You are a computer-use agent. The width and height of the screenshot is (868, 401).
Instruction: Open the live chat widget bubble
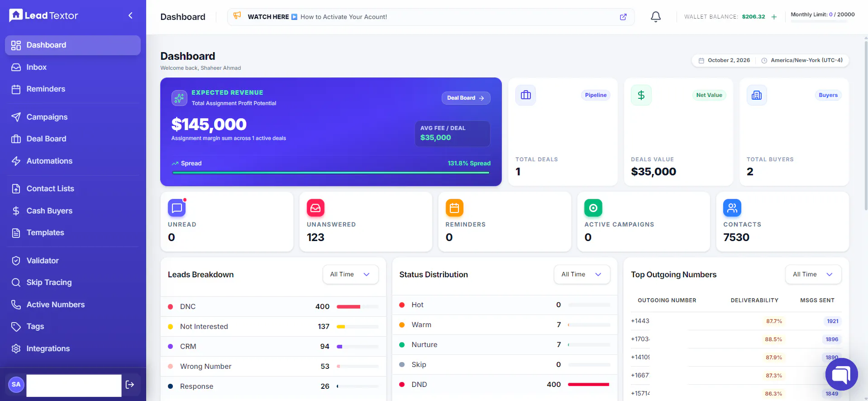coord(841,374)
